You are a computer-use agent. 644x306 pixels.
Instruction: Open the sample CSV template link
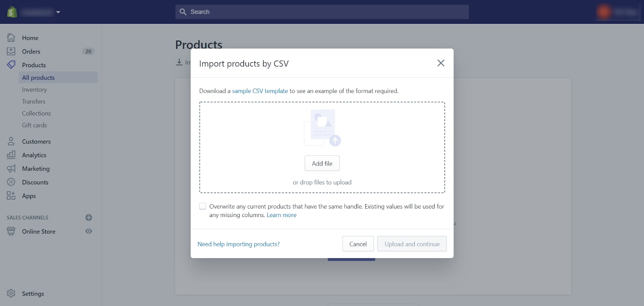(260, 91)
